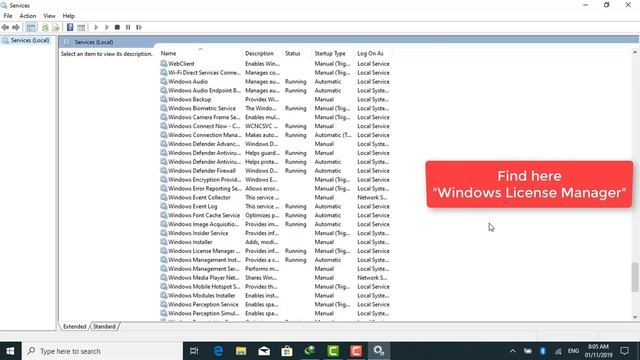Viewport: 640px width, 360px height.
Task: Click the scroll up arrow of service list
Action: pyautogui.click(x=635, y=52)
